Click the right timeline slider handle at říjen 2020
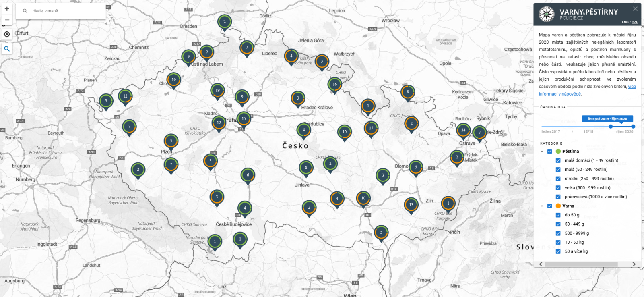 (633, 127)
